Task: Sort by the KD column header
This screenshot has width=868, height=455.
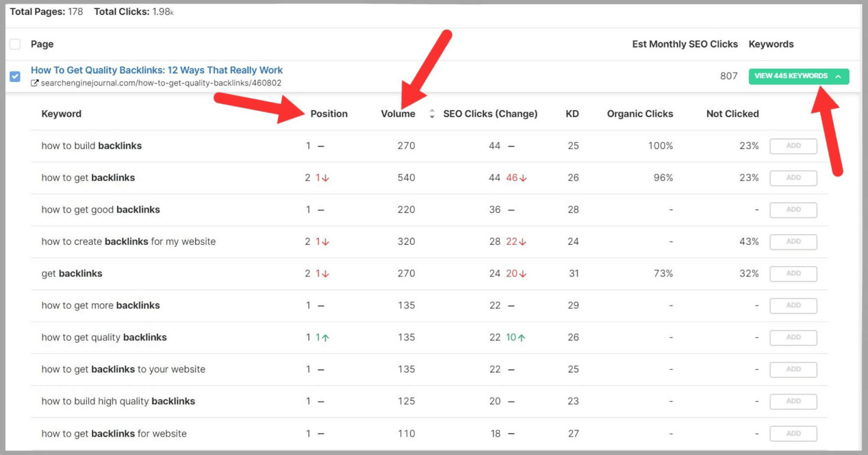Action: (572, 113)
